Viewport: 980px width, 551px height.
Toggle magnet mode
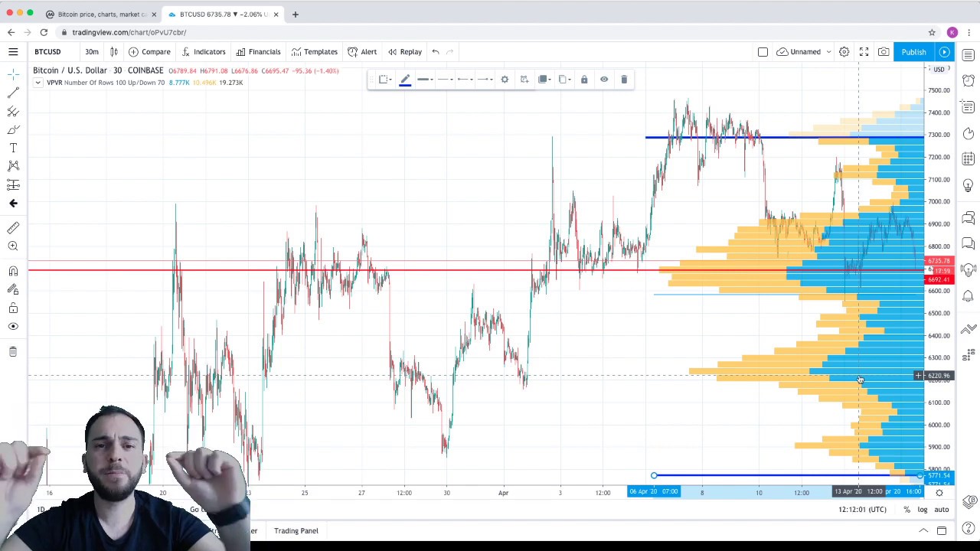pos(13,271)
